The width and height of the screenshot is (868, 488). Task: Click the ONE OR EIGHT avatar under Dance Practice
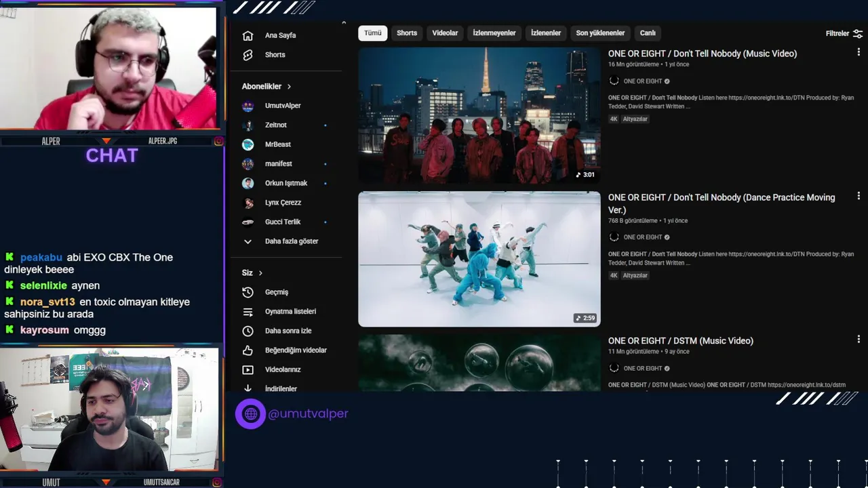614,237
